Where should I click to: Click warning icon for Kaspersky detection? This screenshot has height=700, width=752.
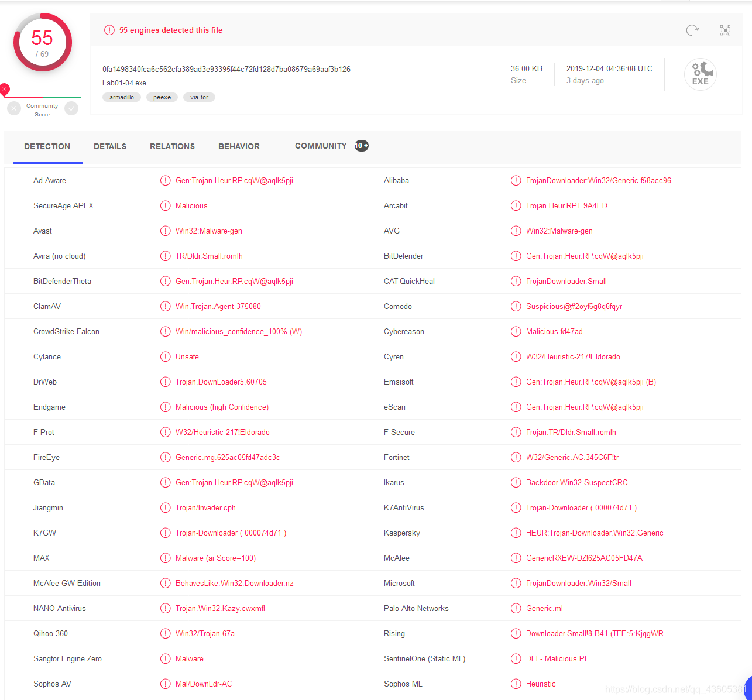516,533
